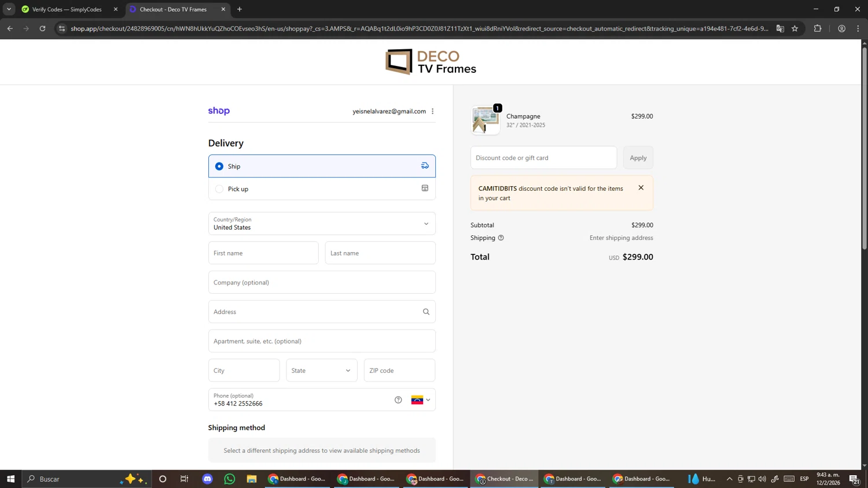Click the yeisnelalvarez@gmail.com account email
868x488 pixels.
389,111
